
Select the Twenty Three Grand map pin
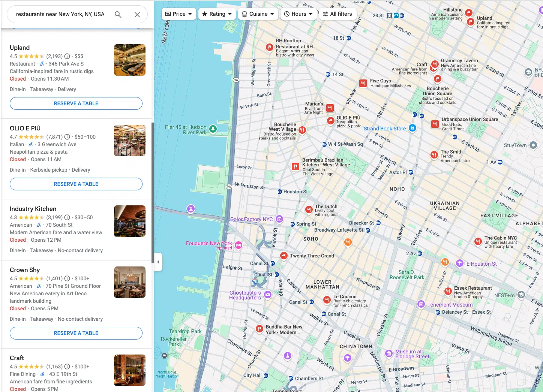click(284, 256)
